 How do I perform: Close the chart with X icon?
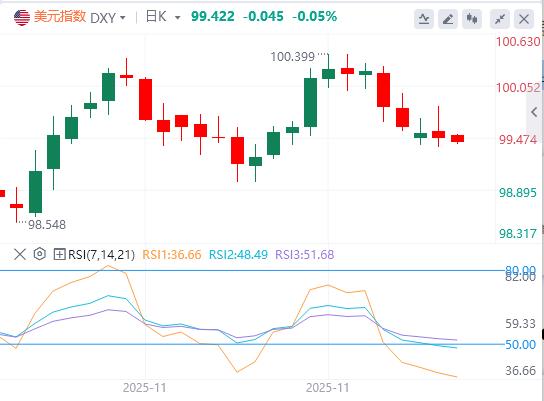pyautogui.click(x=524, y=19)
